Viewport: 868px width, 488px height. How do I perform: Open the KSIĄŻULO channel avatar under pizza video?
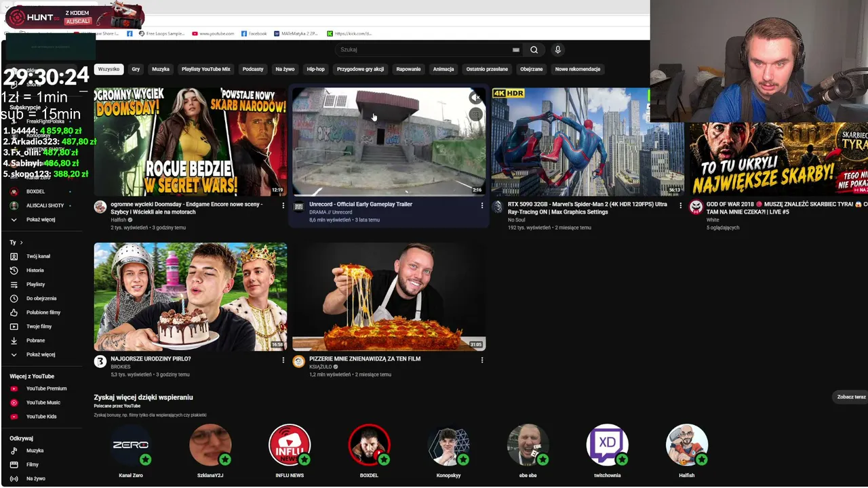click(298, 361)
